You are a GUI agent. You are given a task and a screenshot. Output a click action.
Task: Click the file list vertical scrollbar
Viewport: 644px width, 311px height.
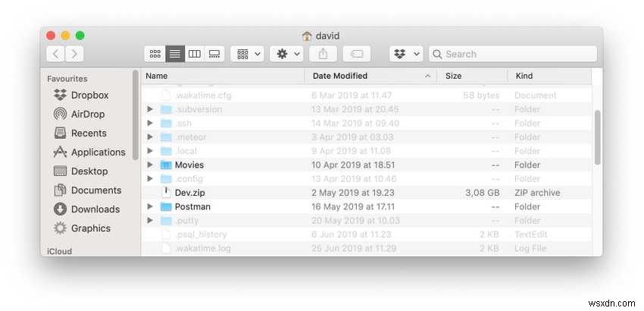(x=598, y=138)
